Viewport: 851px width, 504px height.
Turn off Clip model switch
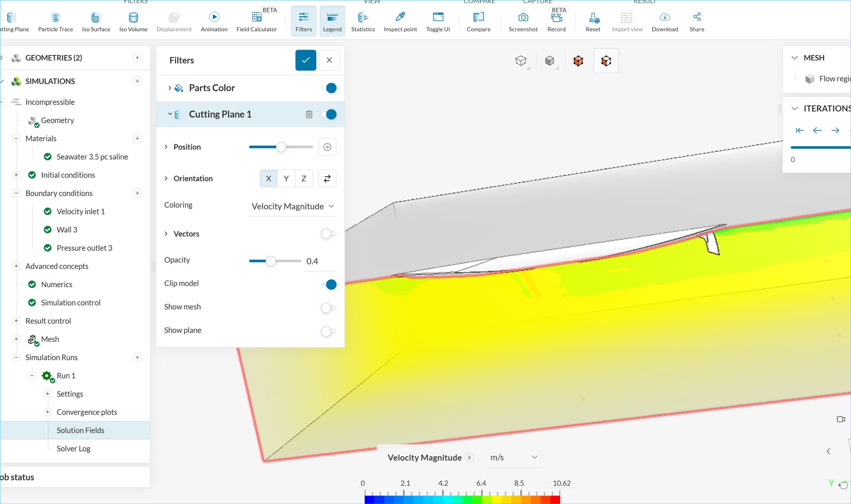click(x=328, y=284)
